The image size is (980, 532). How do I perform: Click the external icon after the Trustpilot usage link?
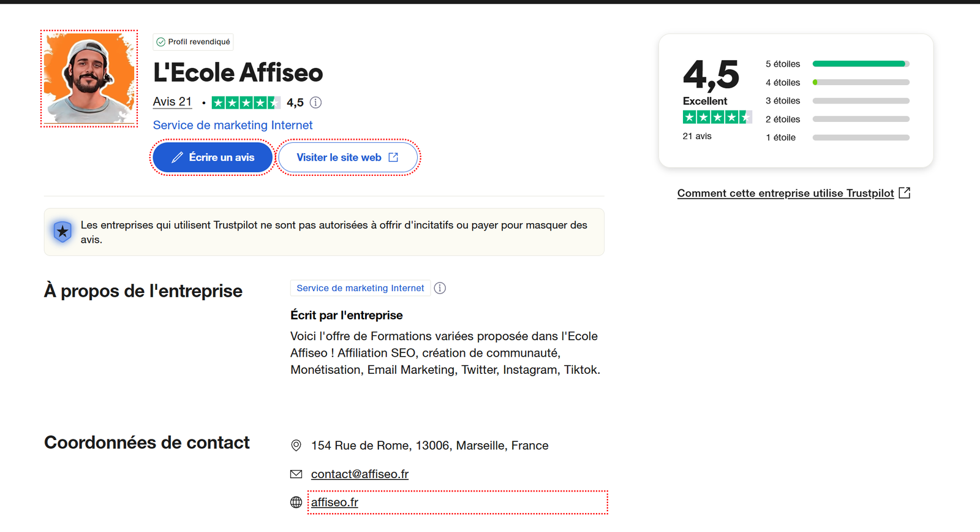click(905, 193)
